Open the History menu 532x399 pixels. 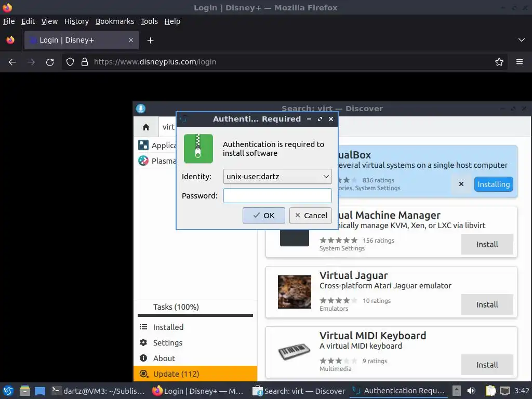tap(76, 21)
